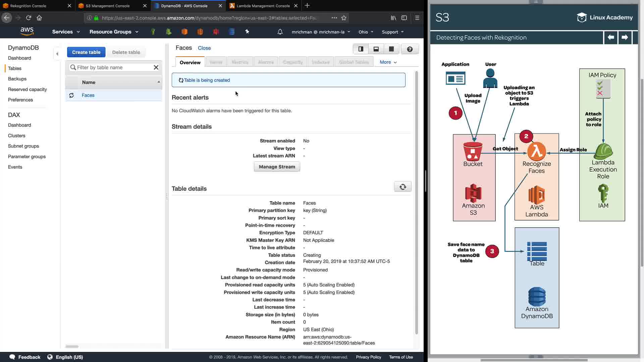644x362 pixels.
Task: Click the pin shortcut icon in the AWS bar
Action: click(247, 32)
